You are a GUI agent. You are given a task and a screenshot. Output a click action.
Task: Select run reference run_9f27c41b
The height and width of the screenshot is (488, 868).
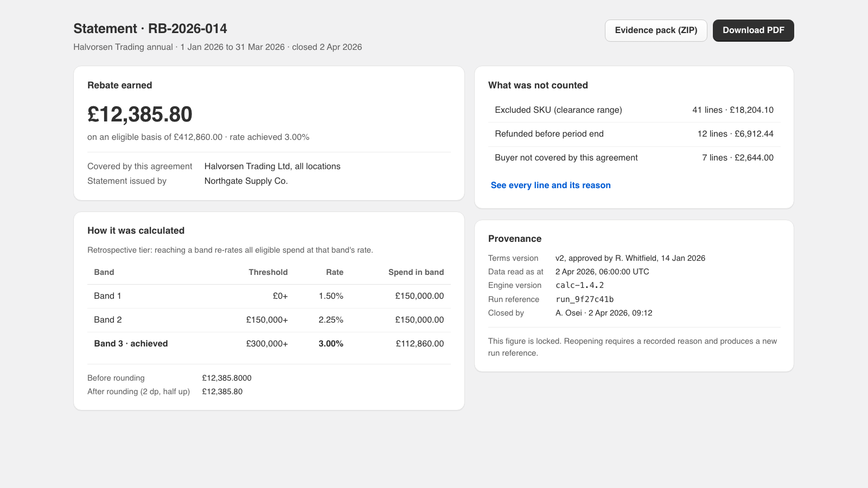tap(585, 299)
